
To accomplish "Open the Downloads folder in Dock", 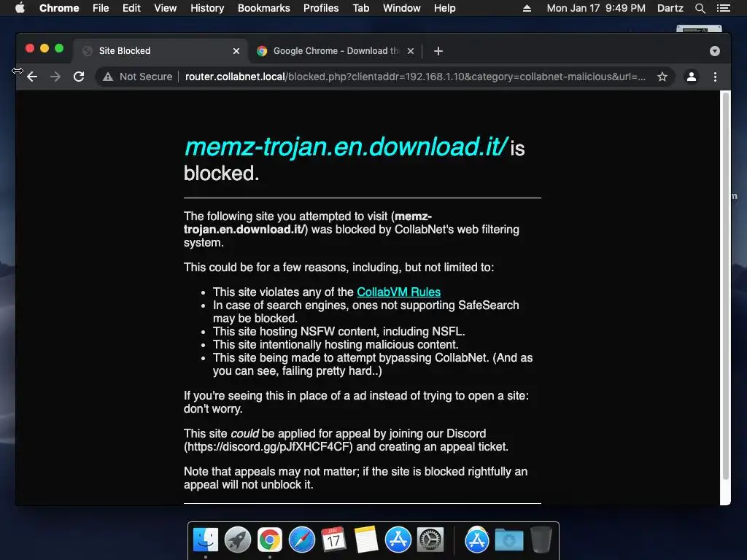I will coord(508,540).
